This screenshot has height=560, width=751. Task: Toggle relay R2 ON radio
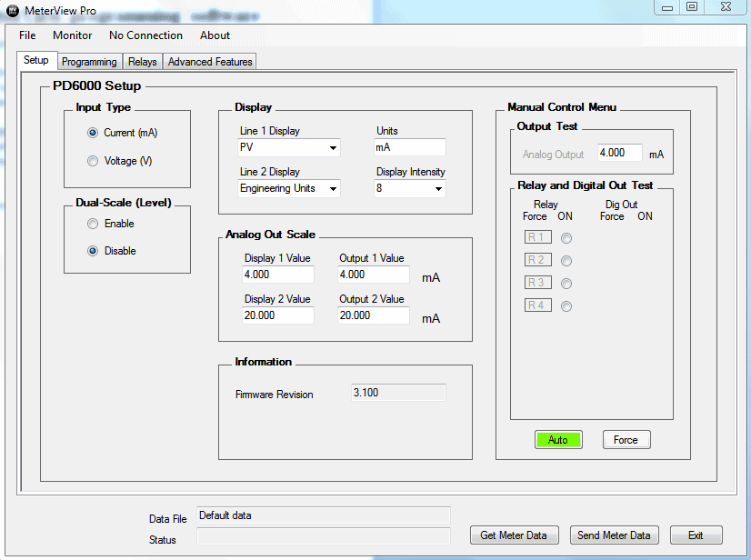[566, 261]
